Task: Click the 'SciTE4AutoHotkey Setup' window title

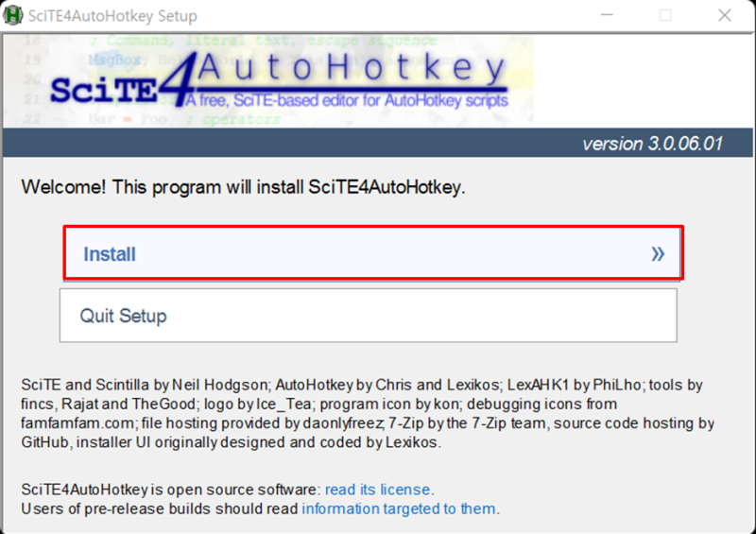Action: coord(112,15)
